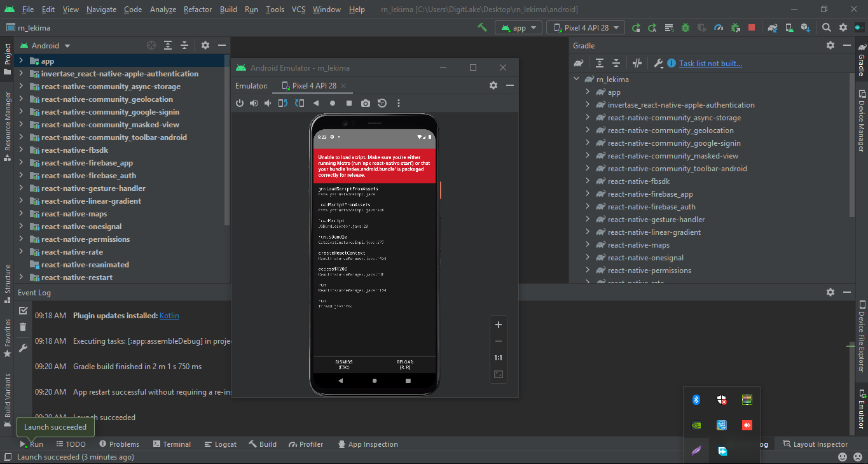Open the Logcat tool window tab
The height and width of the screenshot is (464, 868).
(220, 444)
